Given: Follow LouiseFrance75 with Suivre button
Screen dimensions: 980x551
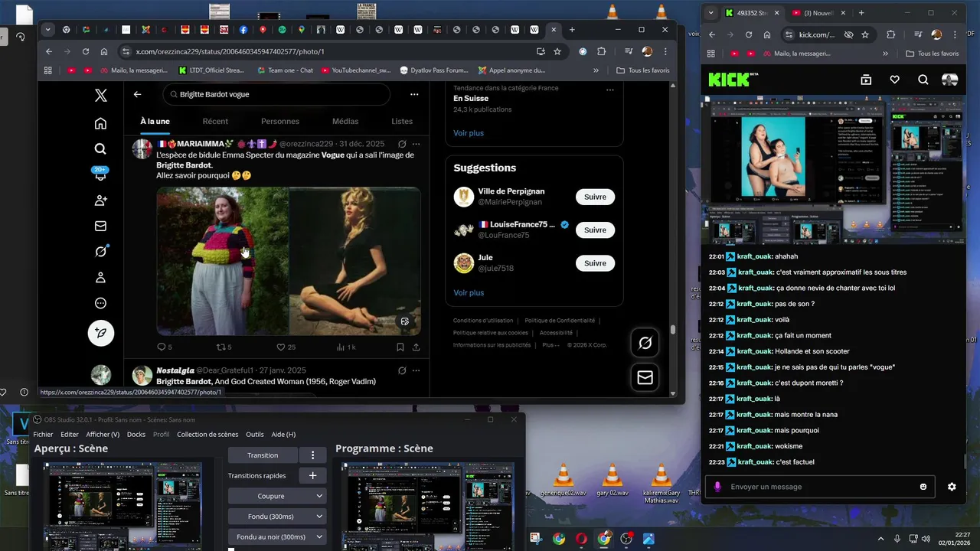Looking at the screenshot, I should point(595,230).
